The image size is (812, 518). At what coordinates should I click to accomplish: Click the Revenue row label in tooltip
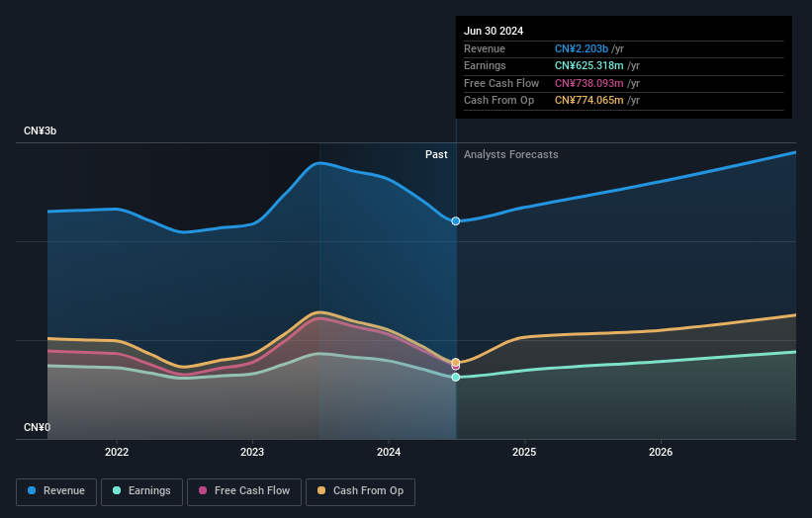(485, 48)
